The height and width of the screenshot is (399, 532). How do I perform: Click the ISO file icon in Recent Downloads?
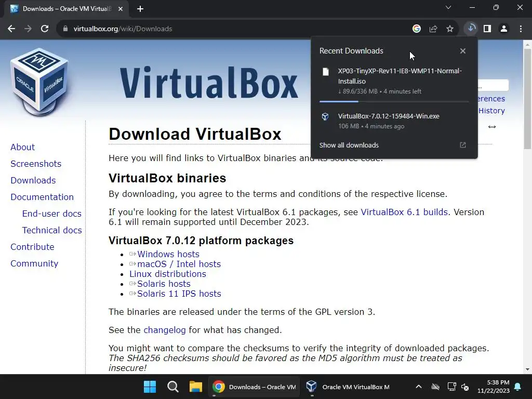326,72
